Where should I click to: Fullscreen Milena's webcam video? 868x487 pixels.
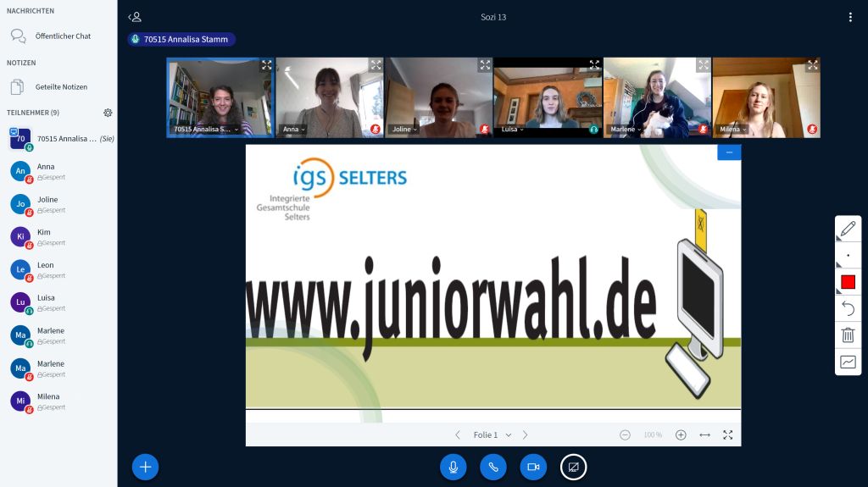[x=813, y=65]
